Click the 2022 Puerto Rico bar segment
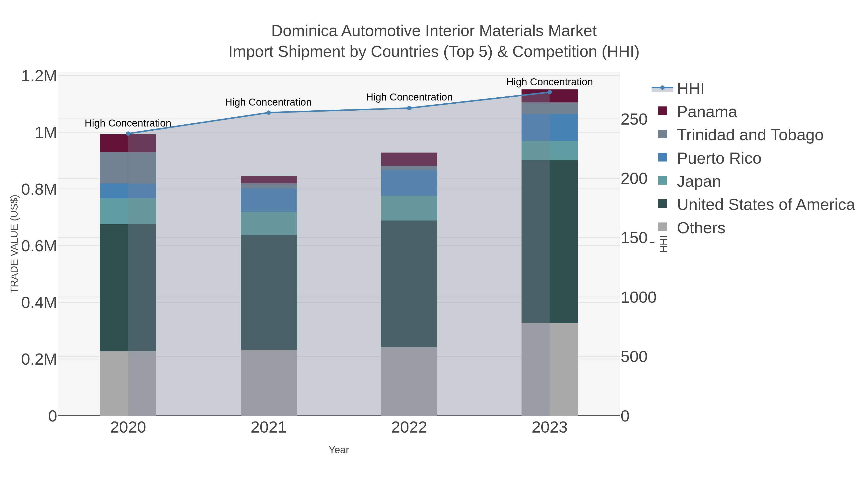Screen dimensions: 868x488 coord(409,183)
